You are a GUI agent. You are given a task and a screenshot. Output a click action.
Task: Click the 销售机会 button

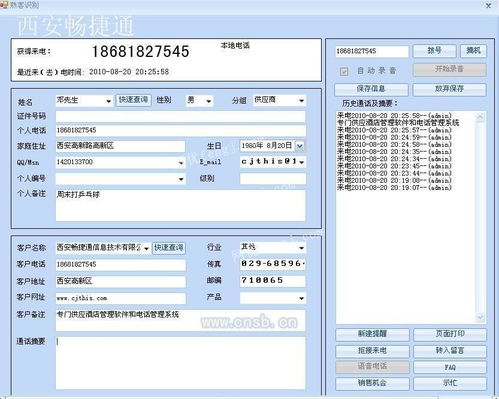pyautogui.click(x=372, y=383)
